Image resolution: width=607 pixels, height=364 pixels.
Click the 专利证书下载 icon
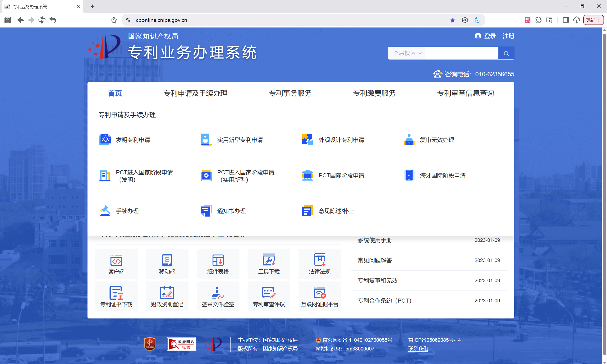pyautogui.click(x=116, y=296)
